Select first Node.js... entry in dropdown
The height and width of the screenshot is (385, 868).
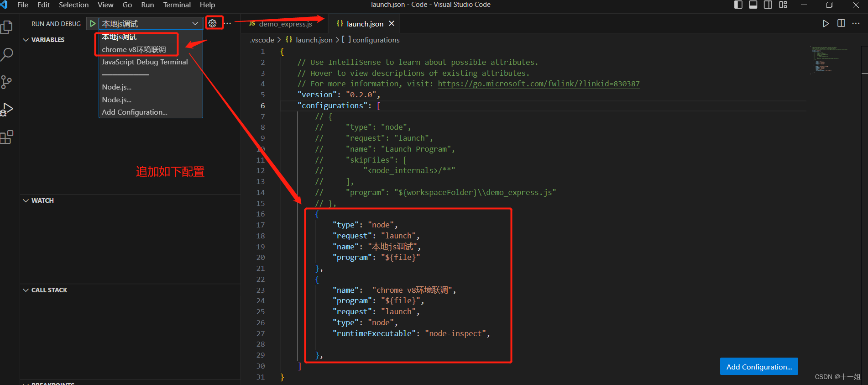point(151,87)
